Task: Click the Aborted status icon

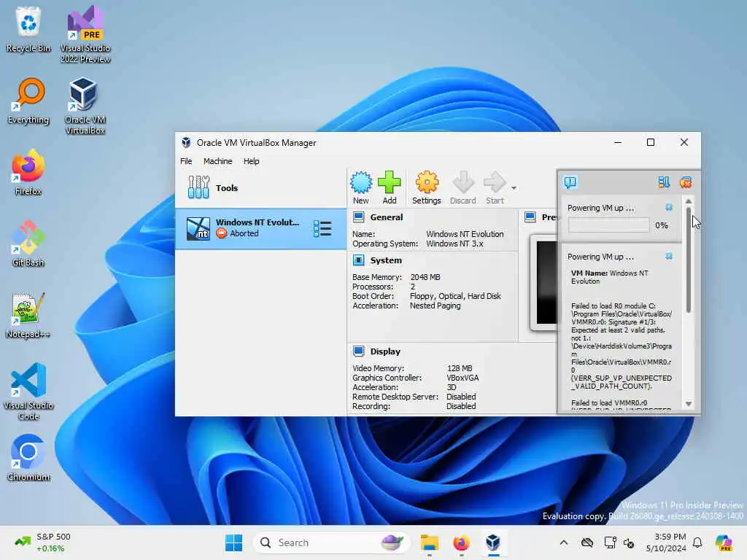Action: (x=222, y=233)
